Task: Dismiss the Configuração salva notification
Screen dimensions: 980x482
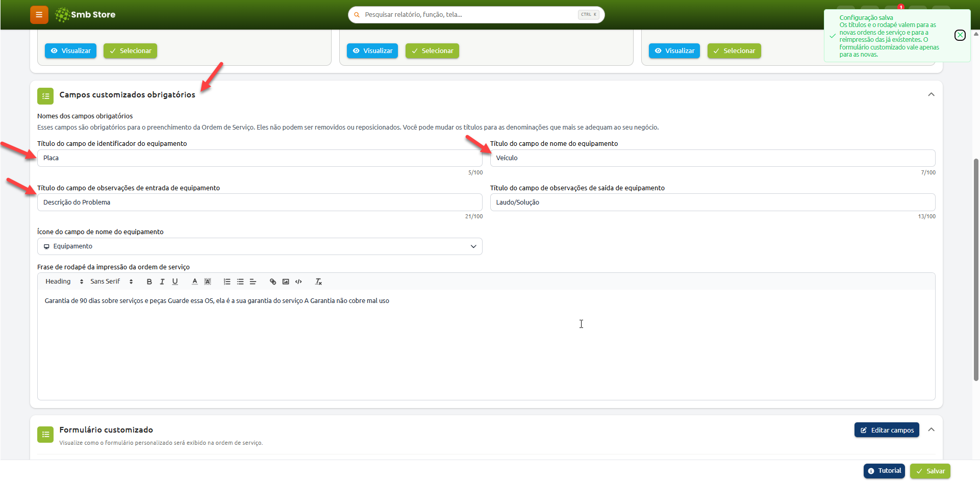Action: pyautogui.click(x=960, y=35)
